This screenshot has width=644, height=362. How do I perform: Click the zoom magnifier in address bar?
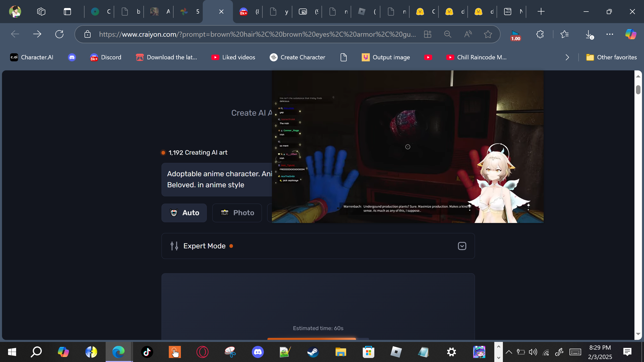pos(448,34)
